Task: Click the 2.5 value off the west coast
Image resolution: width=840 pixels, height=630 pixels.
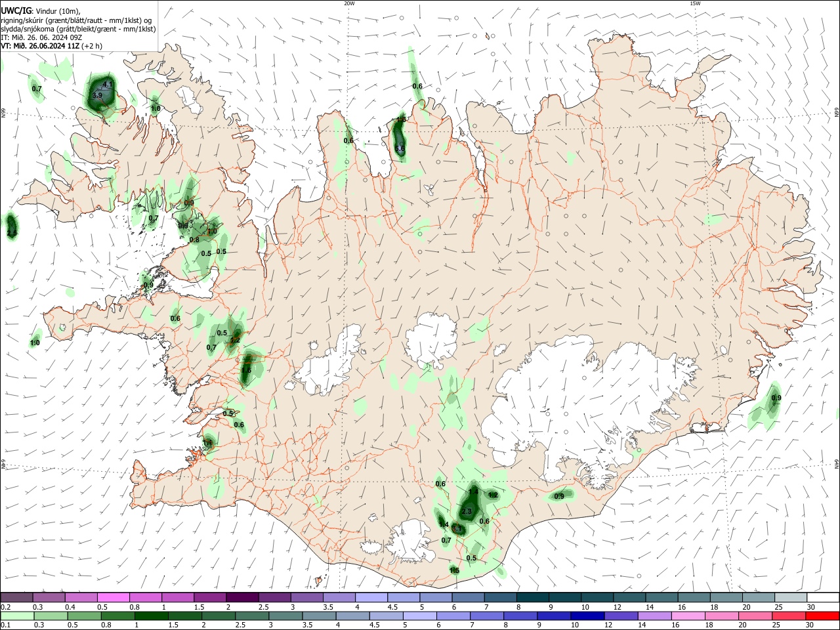Action: point(12,233)
